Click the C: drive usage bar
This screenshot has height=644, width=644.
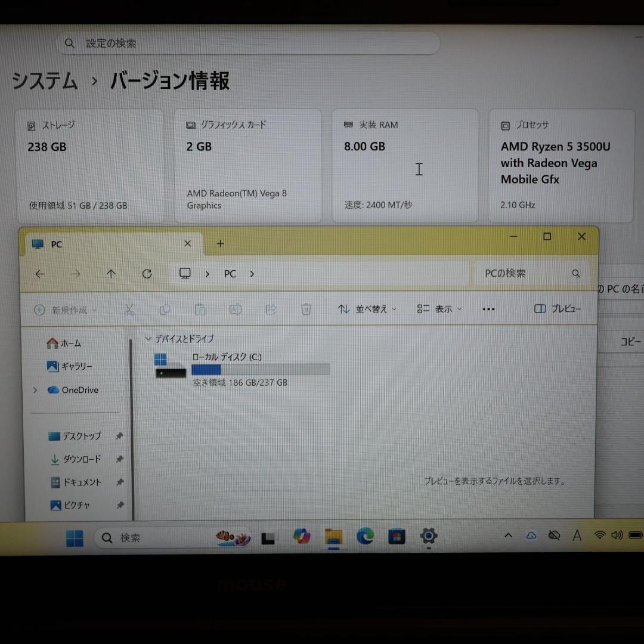(261, 370)
